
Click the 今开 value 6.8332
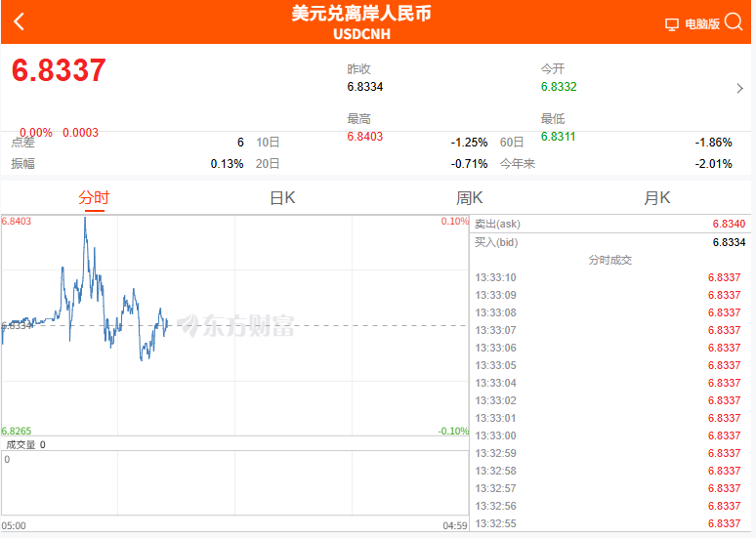(x=559, y=87)
